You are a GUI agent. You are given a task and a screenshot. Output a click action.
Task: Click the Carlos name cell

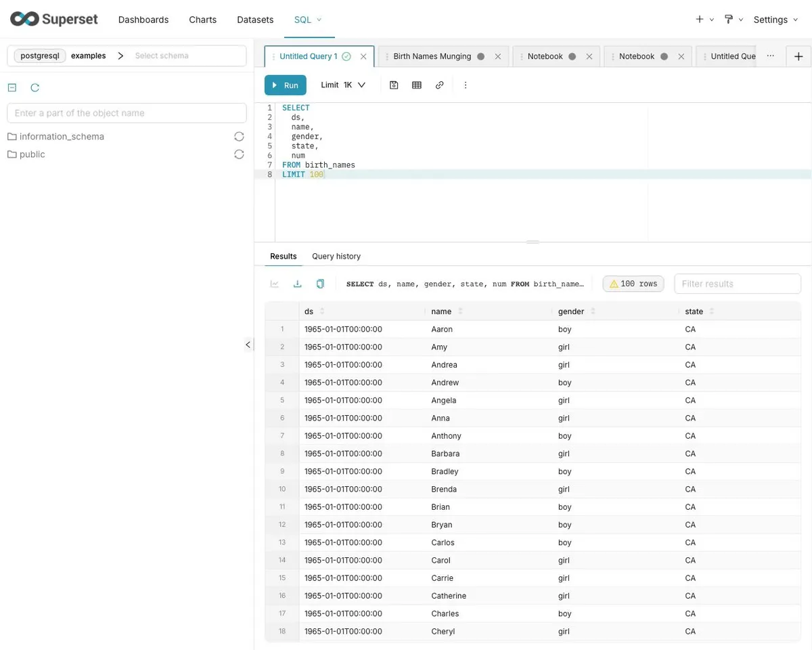click(443, 542)
